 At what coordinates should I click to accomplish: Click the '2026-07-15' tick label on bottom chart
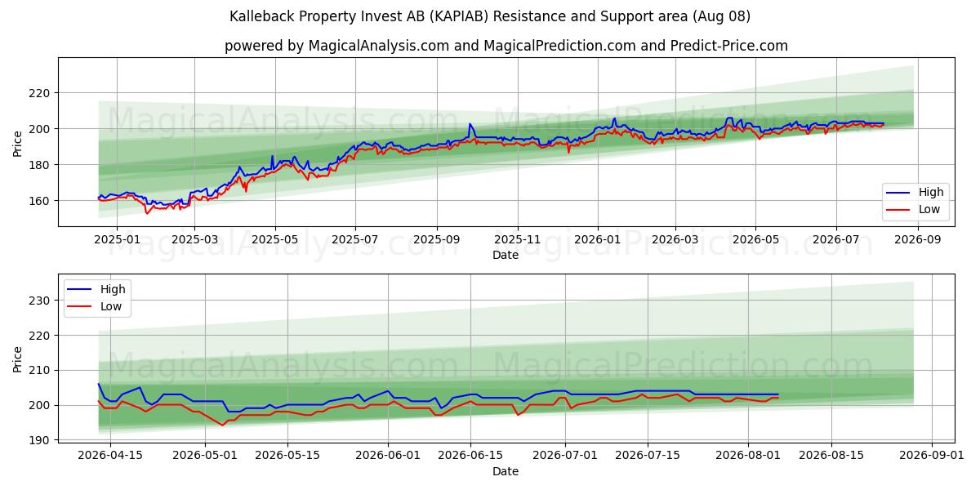click(x=648, y=457)
